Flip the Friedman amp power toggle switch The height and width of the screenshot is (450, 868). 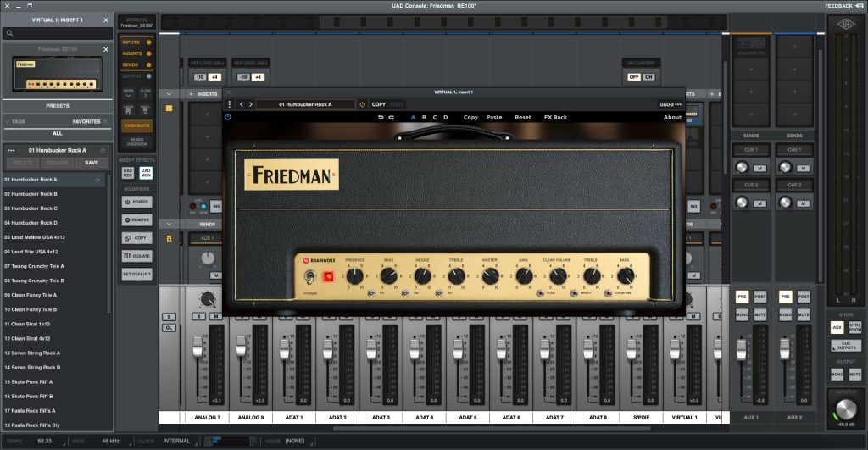310,277
